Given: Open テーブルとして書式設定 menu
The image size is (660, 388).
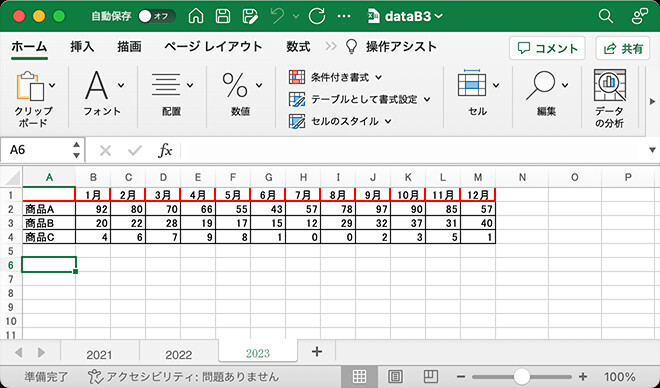Looking at the screenshot, I should click(360, 99).
